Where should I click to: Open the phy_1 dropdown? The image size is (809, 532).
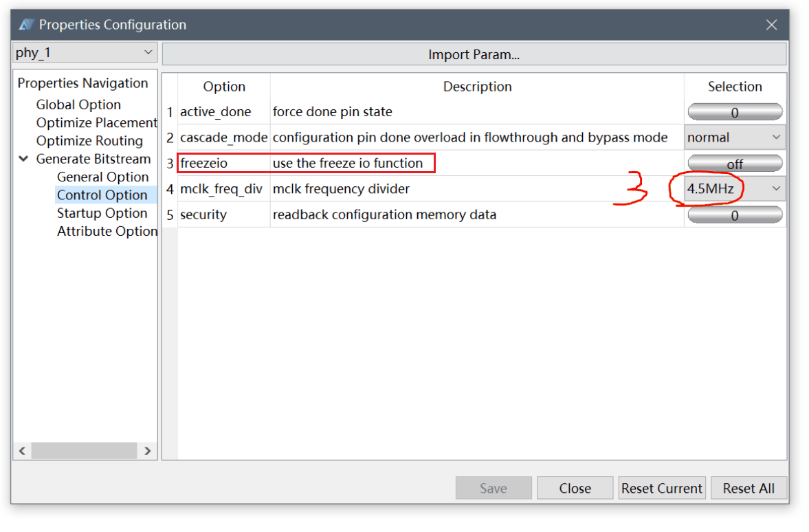tap(85, 53)
